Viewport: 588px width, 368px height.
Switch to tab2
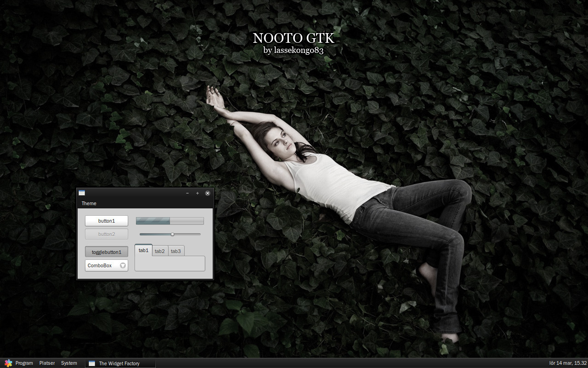[160, 251]
